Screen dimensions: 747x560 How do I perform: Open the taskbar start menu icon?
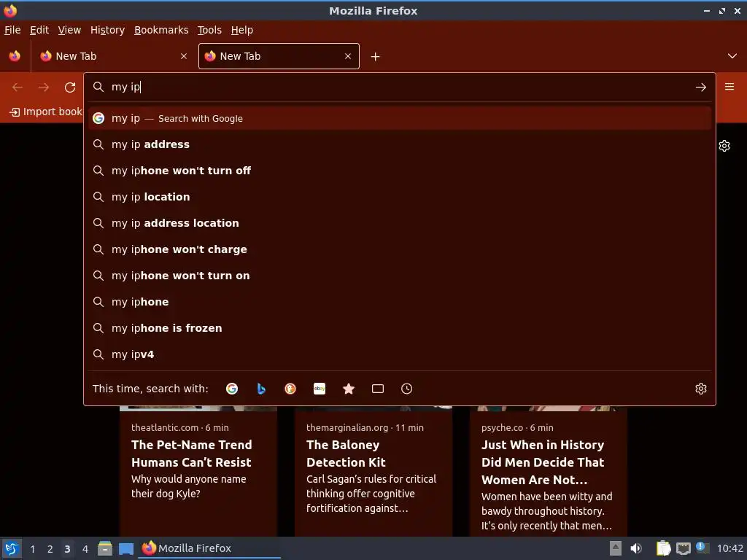[12, 548]
